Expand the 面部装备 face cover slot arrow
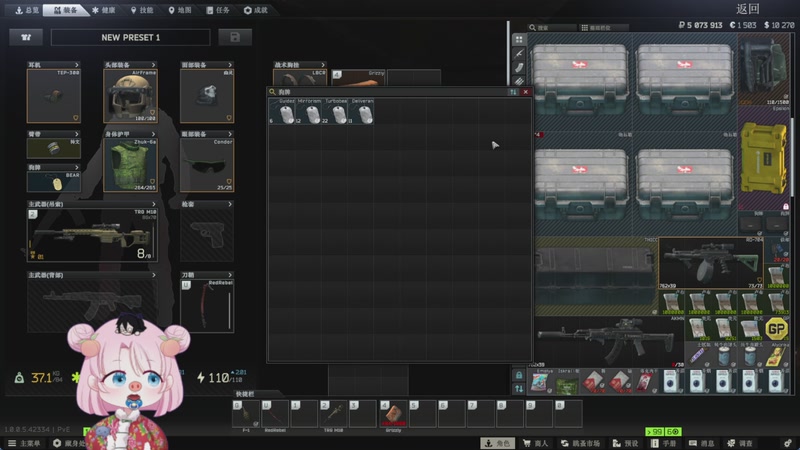Viewport: 800px width, 450px height. [x=230, y=65]
